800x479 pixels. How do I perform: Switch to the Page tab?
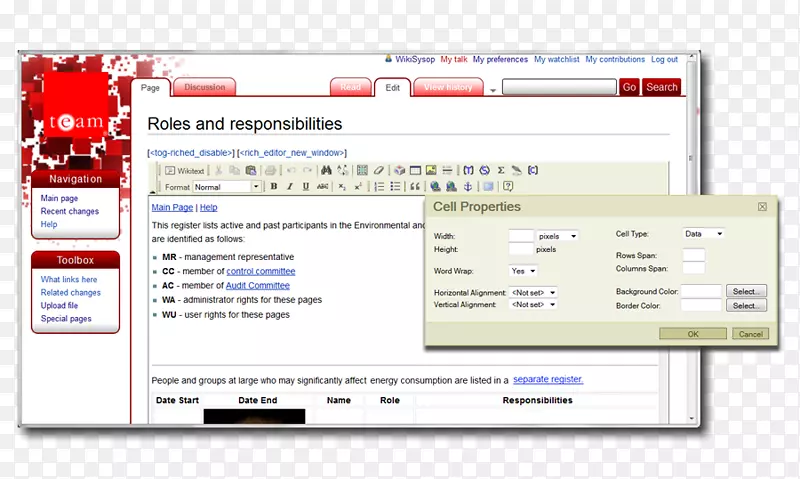click(150, 88)
